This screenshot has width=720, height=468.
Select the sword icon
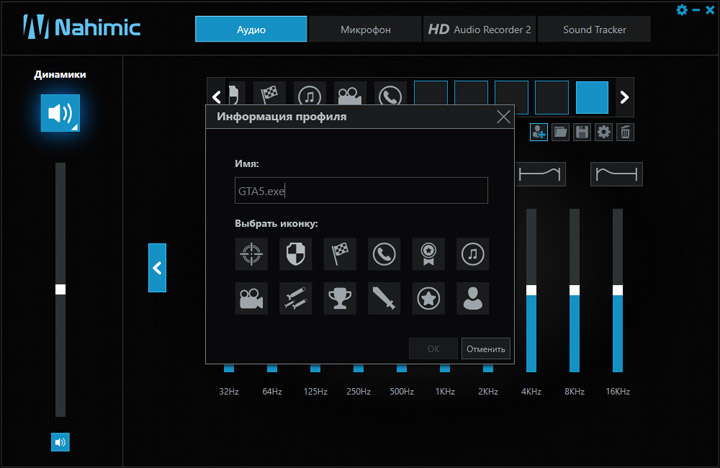[x=384, y=299]
